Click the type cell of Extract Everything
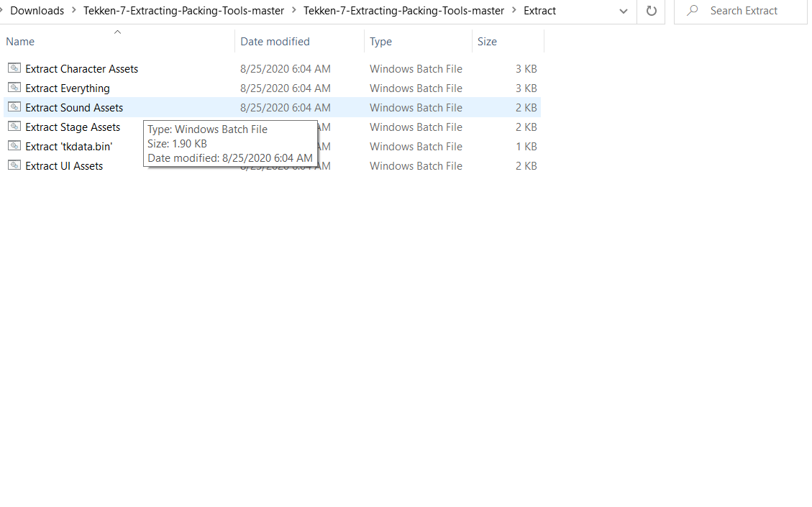This screenshot has width=812, height=507. click(x=416, y=88)
